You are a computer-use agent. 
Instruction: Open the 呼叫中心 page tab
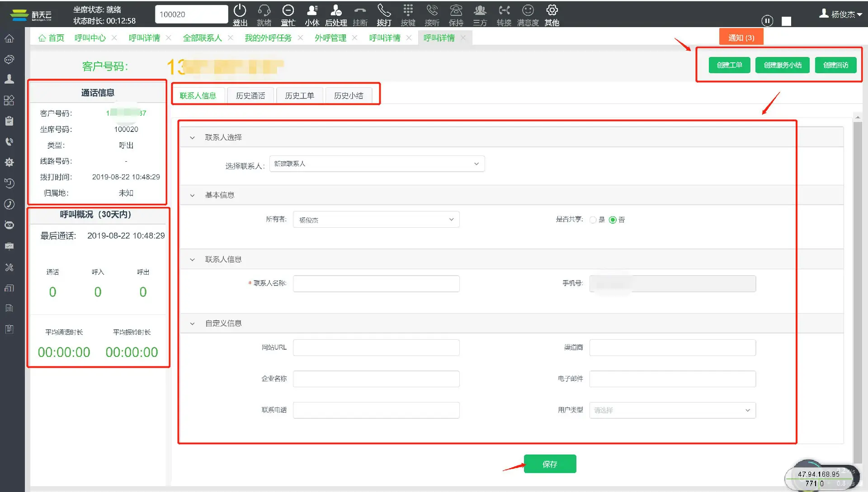[90, 38]
